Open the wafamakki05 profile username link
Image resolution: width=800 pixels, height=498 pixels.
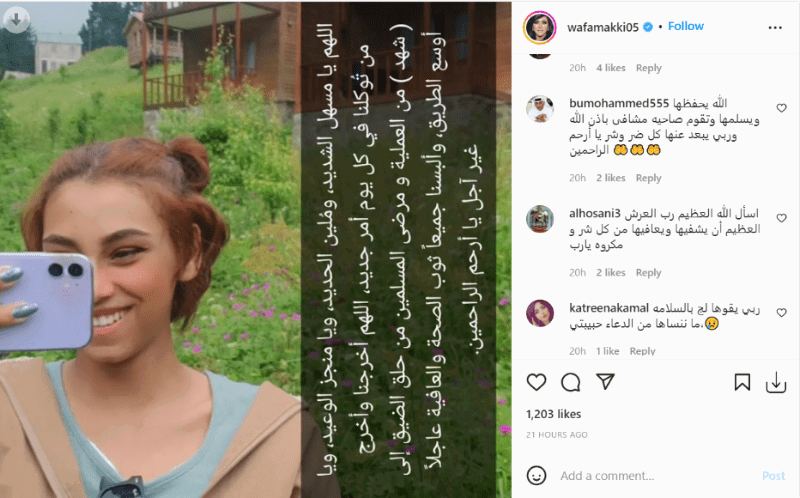coord(603,27)
